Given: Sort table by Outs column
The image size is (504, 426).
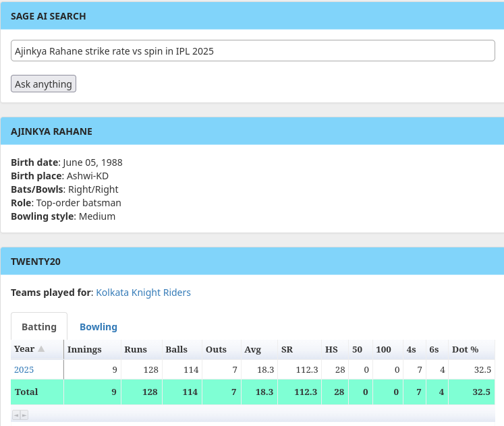Looking at the screenshot, I should (x=221, y=349).
